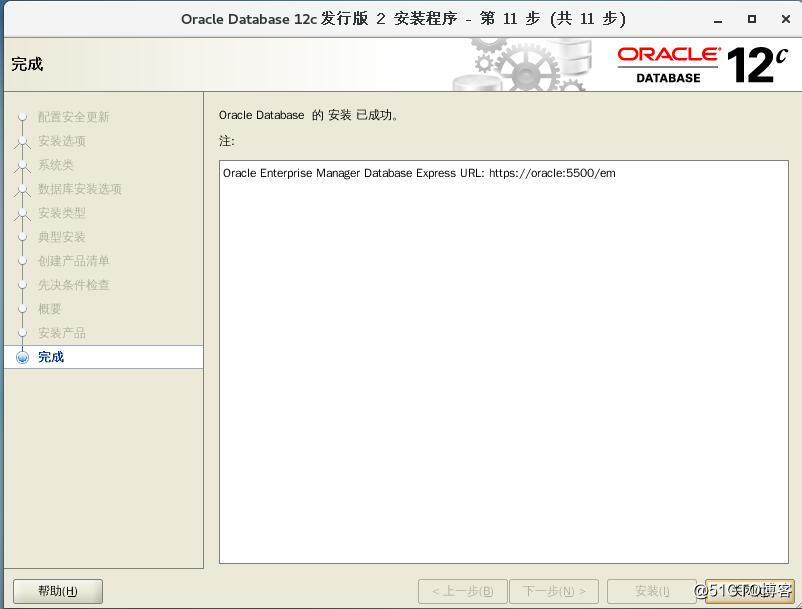This screenshot has width=802, height=609.
Task: Select the 安装产品 step
Action: tap(62, 333)
